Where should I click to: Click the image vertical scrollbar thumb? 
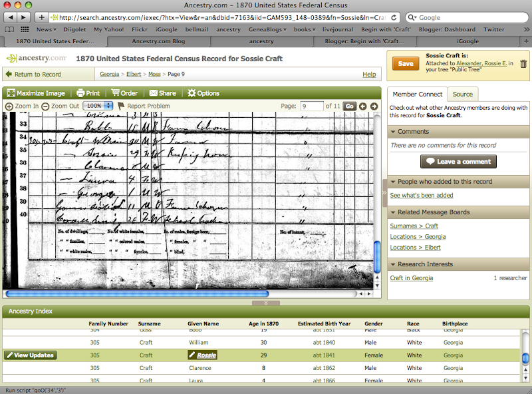[x=377, y=257]
